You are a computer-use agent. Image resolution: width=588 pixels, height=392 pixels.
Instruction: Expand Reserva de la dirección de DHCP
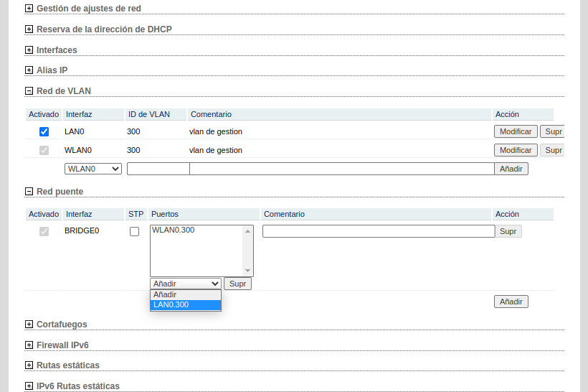click(29, 29)
